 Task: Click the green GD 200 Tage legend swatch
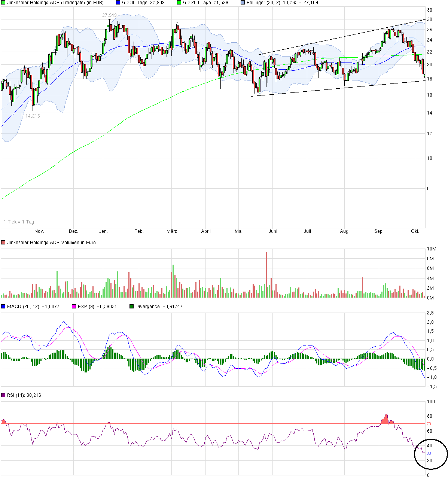(179, 3)
